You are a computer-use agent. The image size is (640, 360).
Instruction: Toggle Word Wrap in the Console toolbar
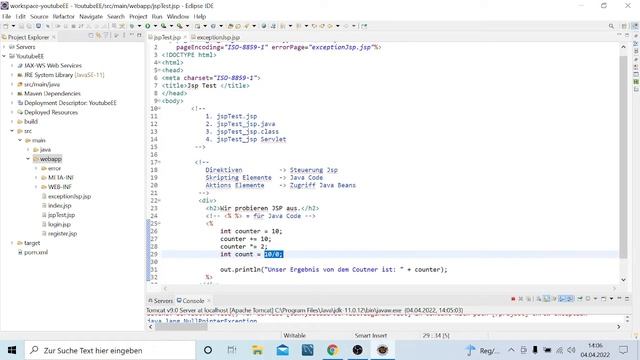(x=554, y=299)
